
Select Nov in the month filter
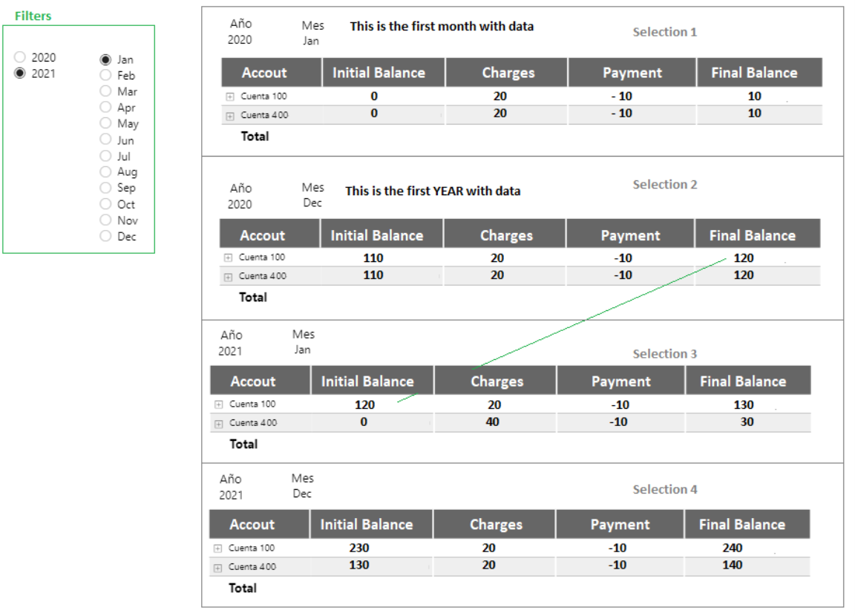point(106,220)
